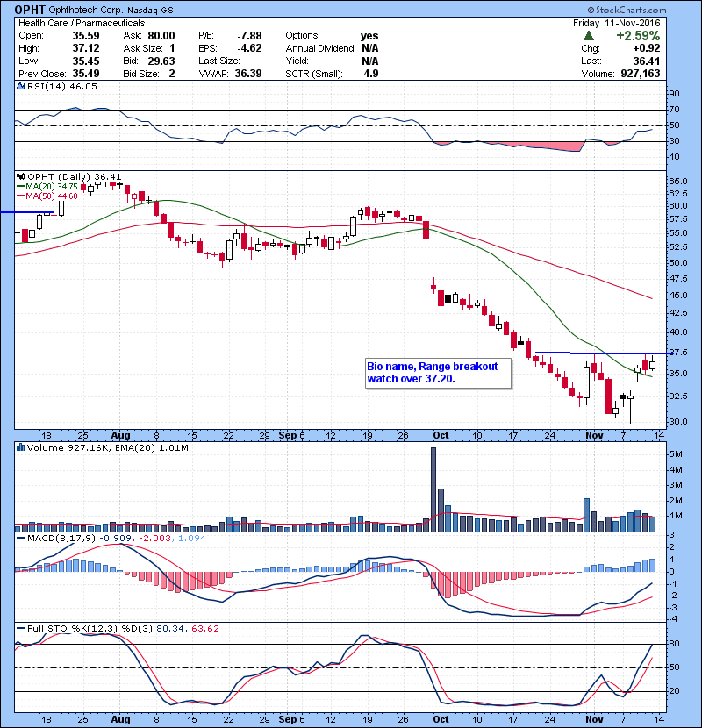This screenshot has height=728, width=702.
Task: Click the OPHT (Daily) candlestick icon
Action: 20,176
